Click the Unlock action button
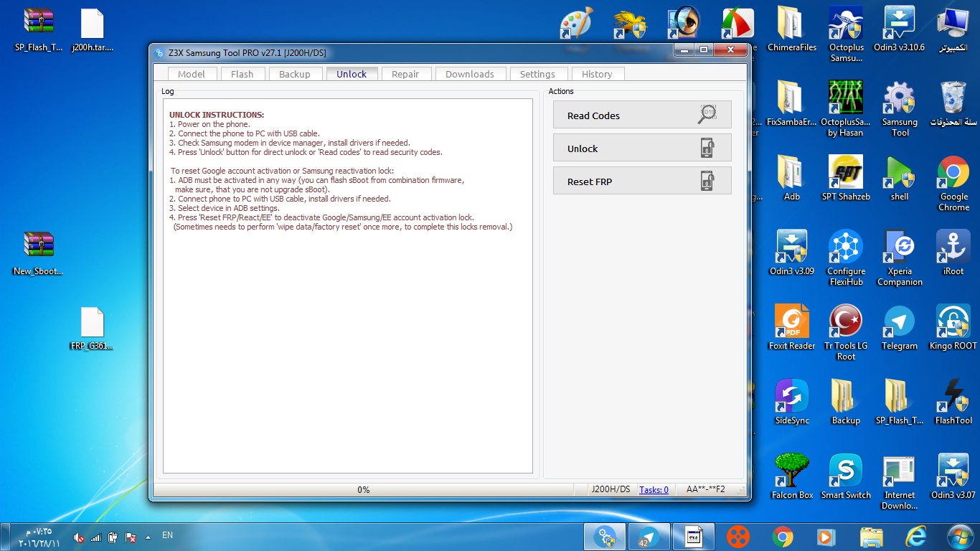 pos(642,148)
